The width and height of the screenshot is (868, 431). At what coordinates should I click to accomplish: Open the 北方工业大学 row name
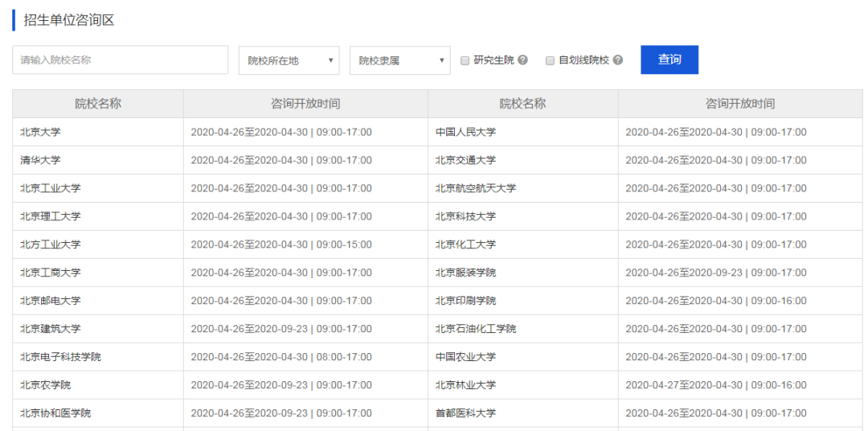51,244
